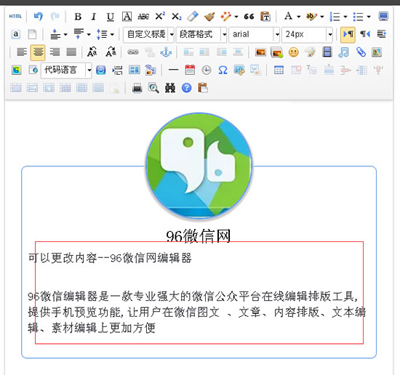Select the 代码语言 code language box

(66, 70)
